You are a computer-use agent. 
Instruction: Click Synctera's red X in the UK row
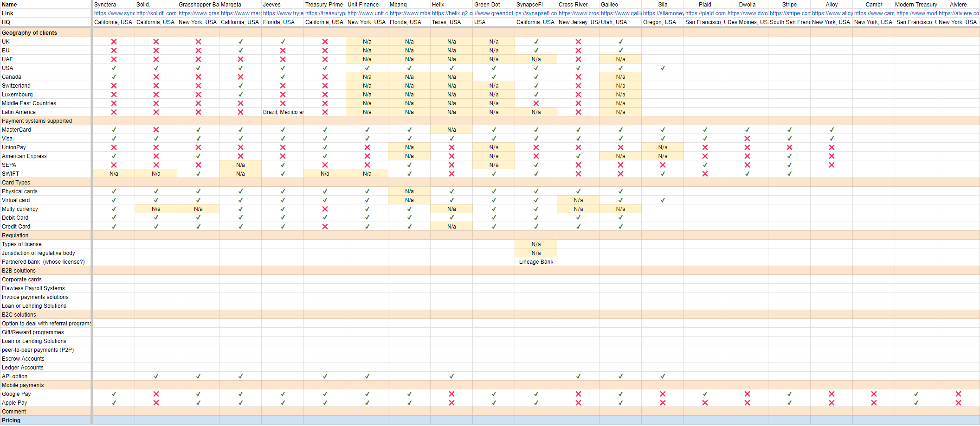[114, 42]
